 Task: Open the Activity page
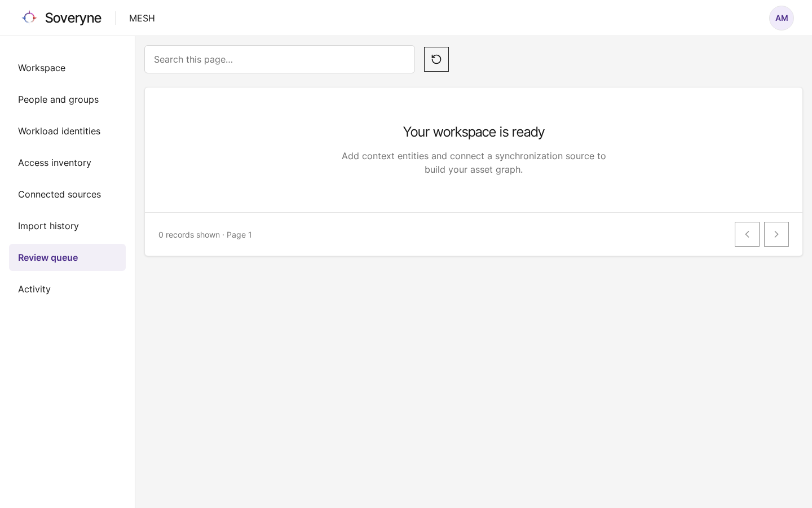pos(67,289)
